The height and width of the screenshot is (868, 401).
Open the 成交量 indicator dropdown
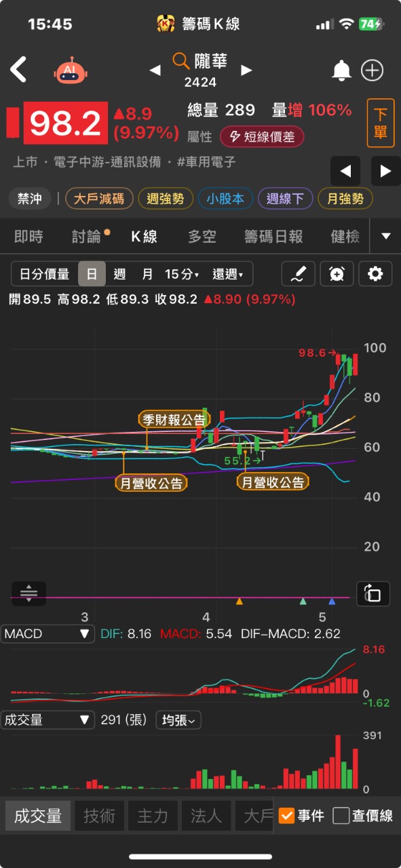click(47, 720)
